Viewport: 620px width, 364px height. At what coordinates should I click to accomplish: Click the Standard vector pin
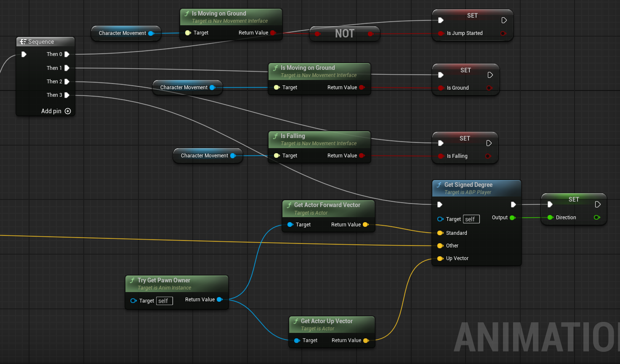click(x=440, y=233)
